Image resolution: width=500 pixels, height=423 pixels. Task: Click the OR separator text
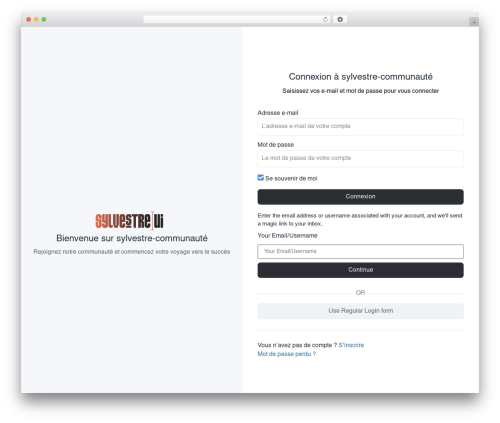point(360,293)
